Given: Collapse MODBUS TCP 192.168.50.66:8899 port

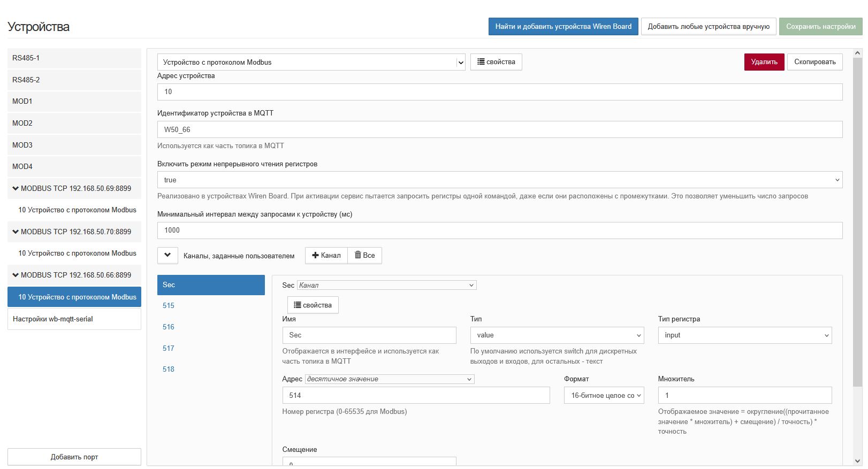Looking at the screenshot, I should (16, 275).
